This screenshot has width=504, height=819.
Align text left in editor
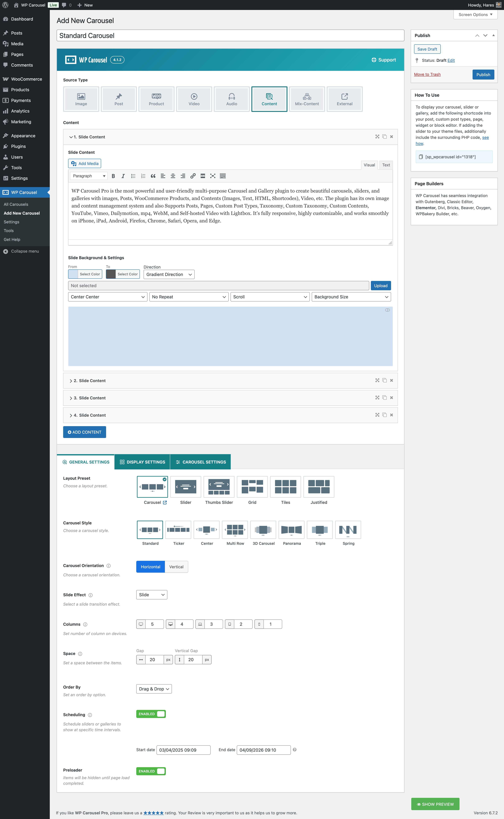(163, 176)
